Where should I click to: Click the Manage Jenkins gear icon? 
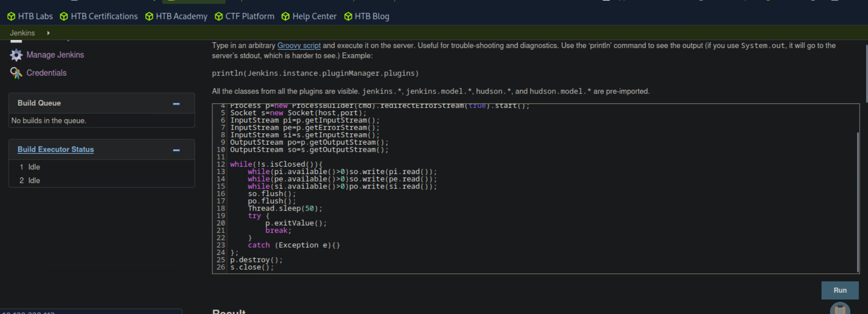coord(16,55)
